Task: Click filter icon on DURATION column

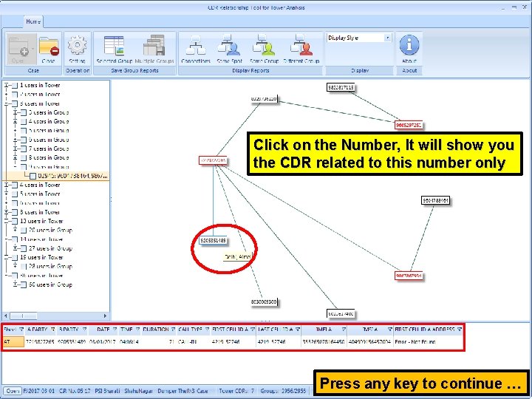Action: coord(173,329)
